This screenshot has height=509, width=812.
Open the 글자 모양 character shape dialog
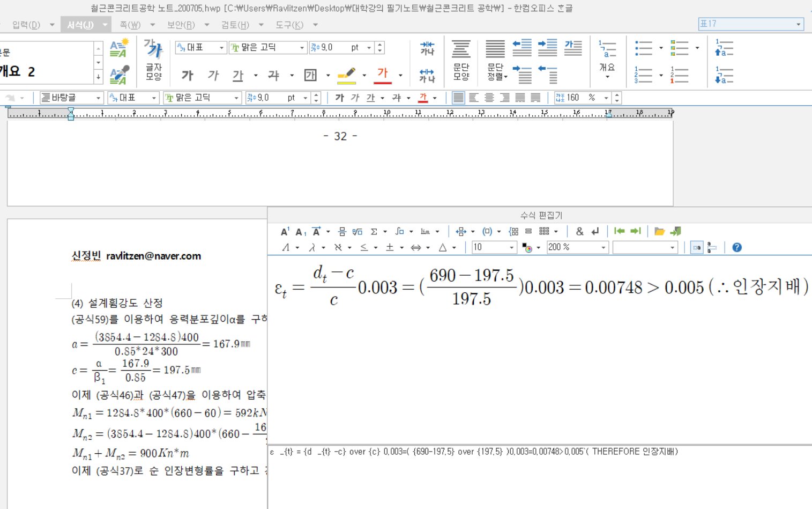[154, 59]
